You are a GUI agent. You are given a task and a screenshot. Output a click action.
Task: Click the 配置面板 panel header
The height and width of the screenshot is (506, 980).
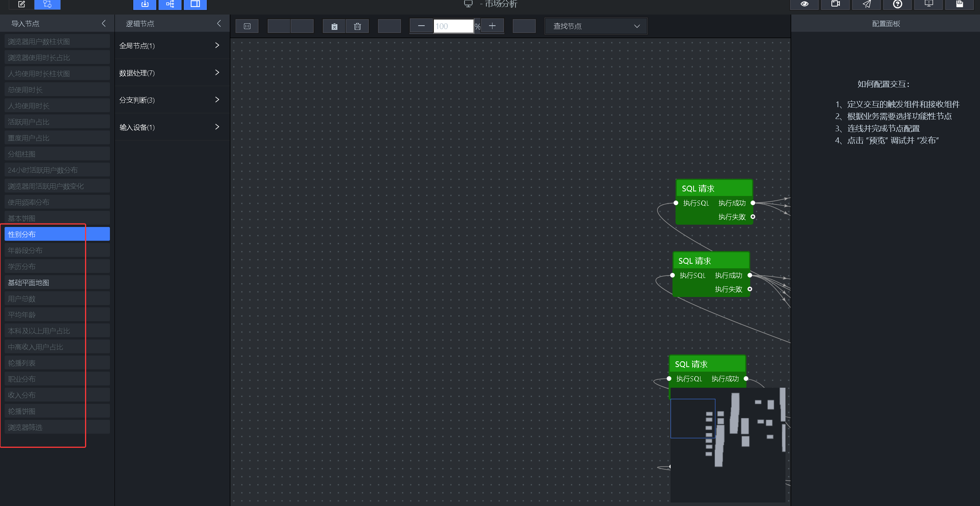[x=886, y=24]
